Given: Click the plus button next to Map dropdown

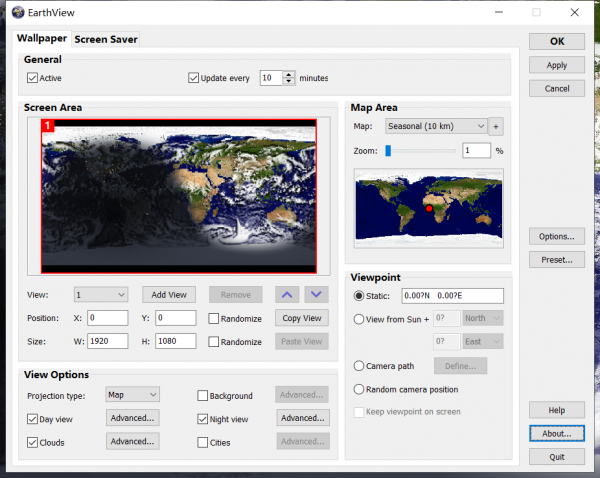Looking at the screenshot, I should (x=496, y=126).
